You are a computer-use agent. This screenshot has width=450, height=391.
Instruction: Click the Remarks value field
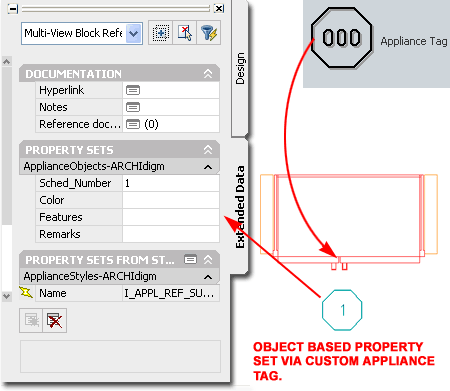tap(171, 234)
